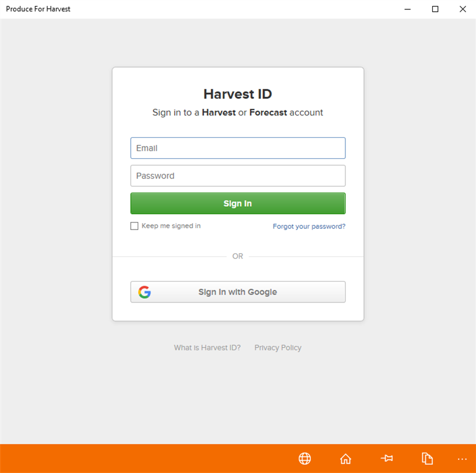Click the Harvest ID heading text
The image size is (476, 473).
tap(237, 94)
